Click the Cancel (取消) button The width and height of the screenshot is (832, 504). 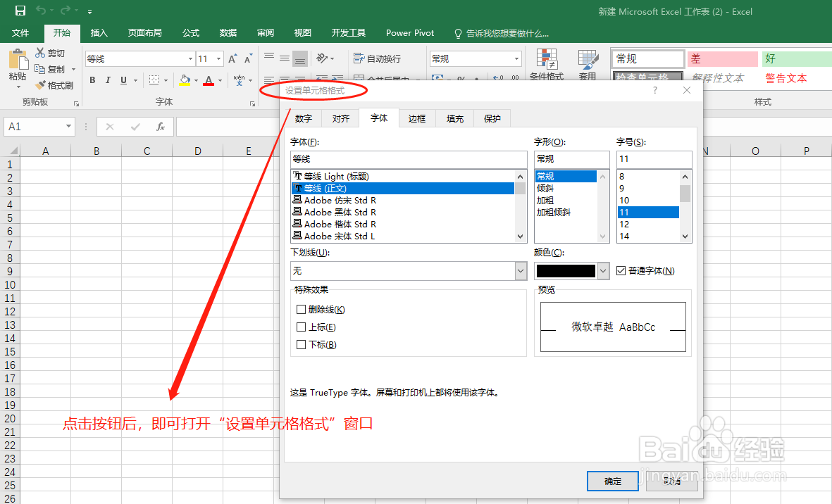672,481
